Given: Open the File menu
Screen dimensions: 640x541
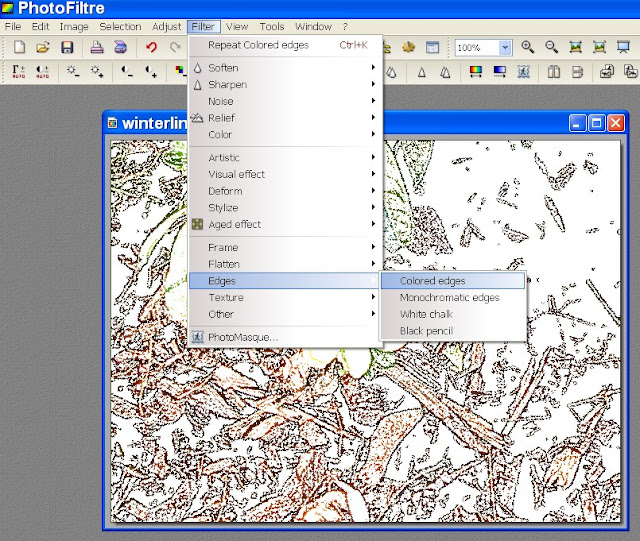Looking at the screenshot, I should pyautogui.click(x=13, y=27).
